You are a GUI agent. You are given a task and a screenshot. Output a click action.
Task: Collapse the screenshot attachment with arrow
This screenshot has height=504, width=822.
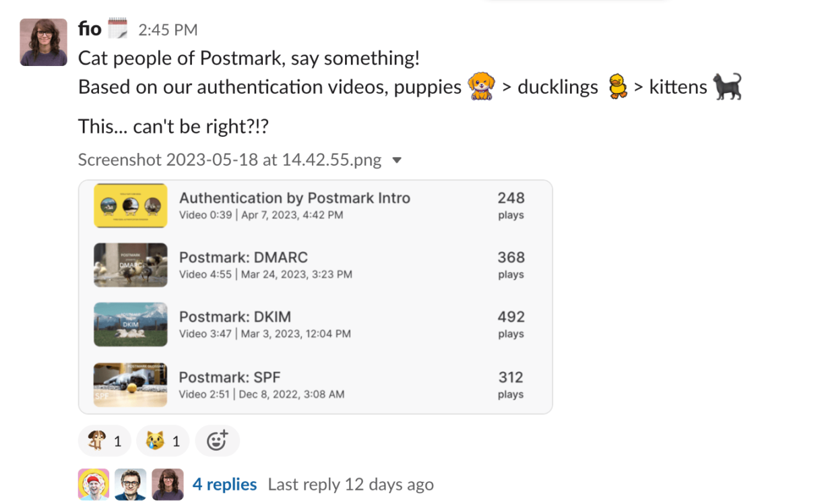397,160
